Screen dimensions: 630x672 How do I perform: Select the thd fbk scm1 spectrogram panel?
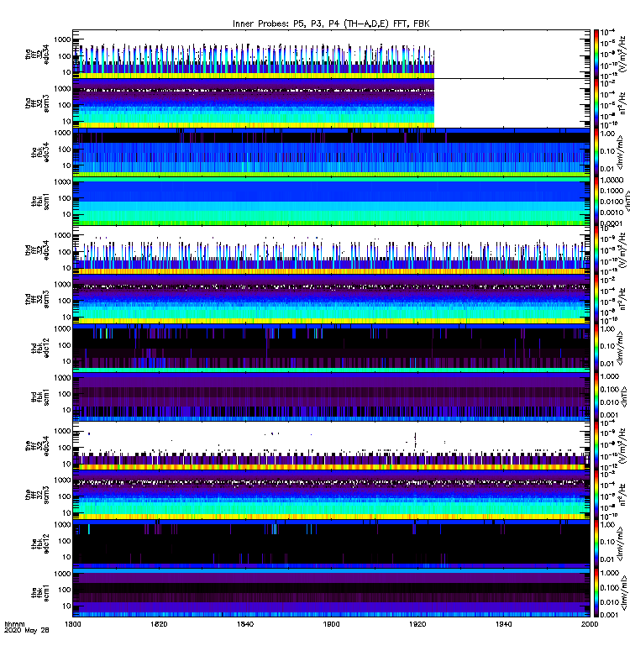(331, 396)
